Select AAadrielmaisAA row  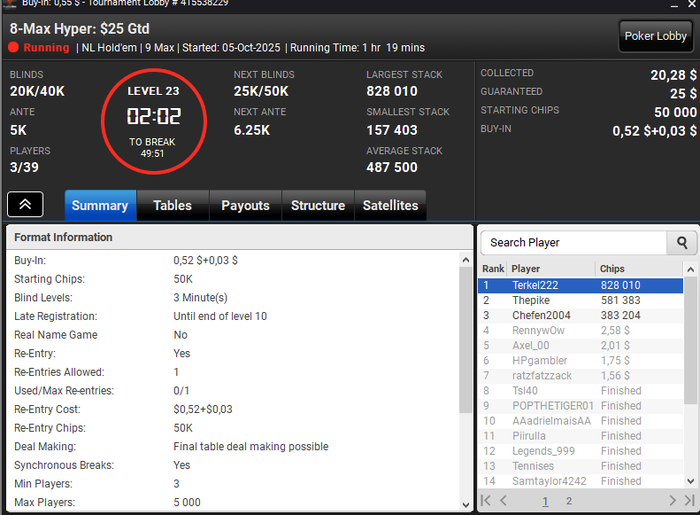(581, 421)
